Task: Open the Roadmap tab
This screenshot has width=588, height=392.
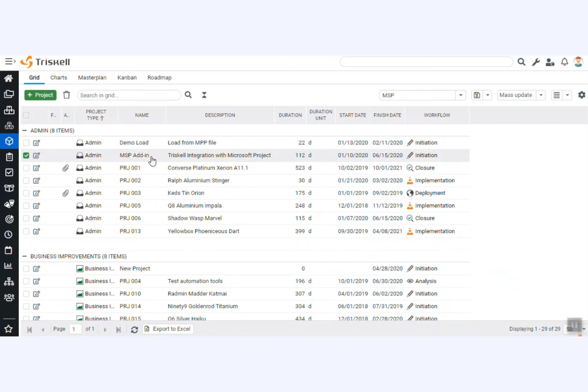Action: [x=159, y=77]
